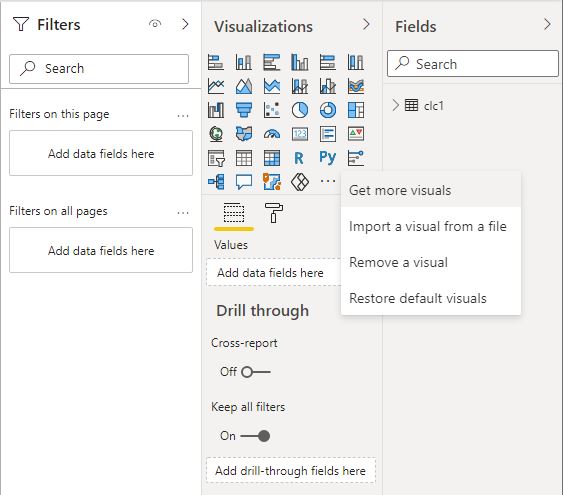Click the Filters pane Search box
The width and height of the screenshot is (563, 495).
pos(99,69)
